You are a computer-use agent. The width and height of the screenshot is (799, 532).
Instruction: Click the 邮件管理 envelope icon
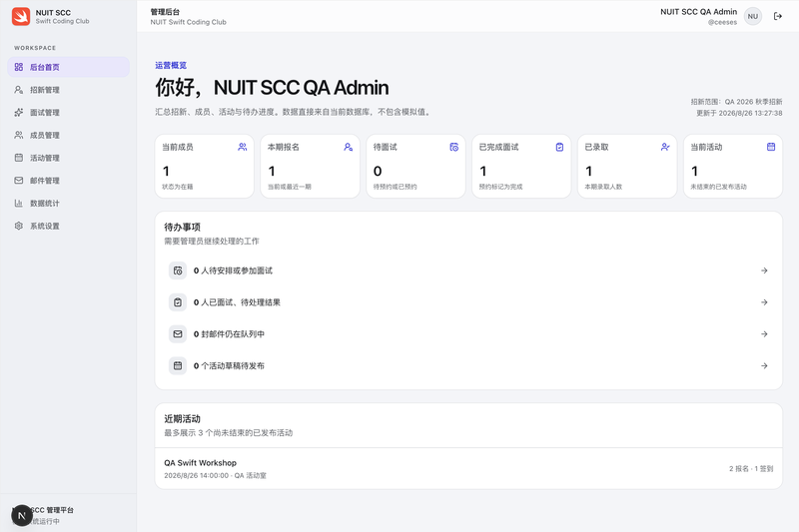[x=19, y=181]
